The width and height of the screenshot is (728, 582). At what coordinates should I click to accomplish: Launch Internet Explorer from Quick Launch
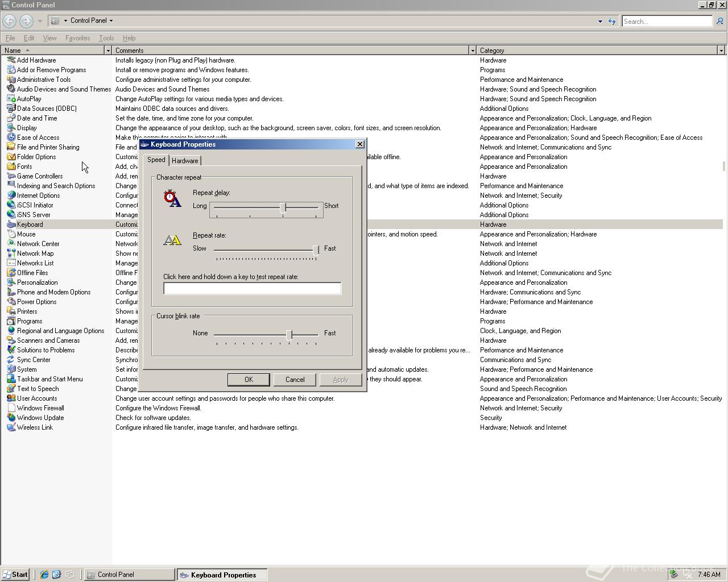[x=44, y=575]
